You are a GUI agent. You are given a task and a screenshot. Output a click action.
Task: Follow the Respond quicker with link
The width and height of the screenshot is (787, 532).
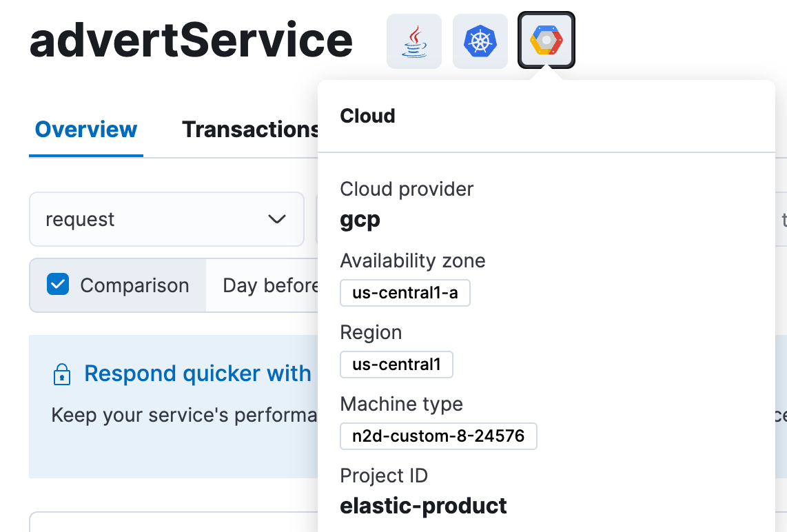pos(197,373)
